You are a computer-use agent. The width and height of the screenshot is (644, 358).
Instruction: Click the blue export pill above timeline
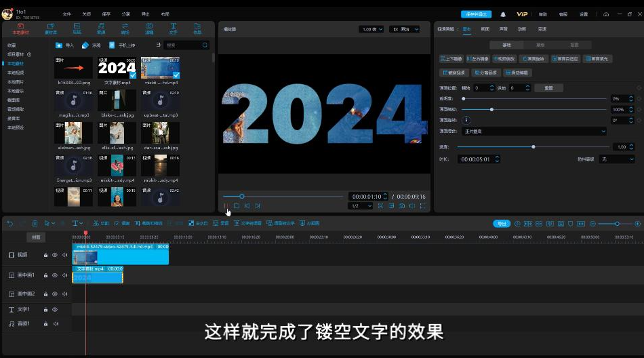coord(502,224)
